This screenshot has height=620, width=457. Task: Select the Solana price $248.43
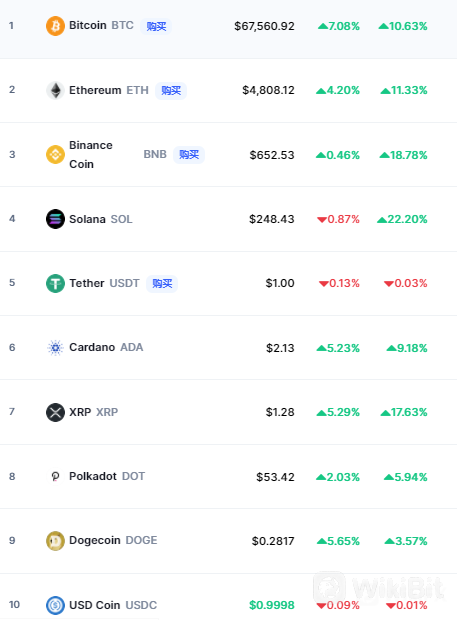point(272,219)
